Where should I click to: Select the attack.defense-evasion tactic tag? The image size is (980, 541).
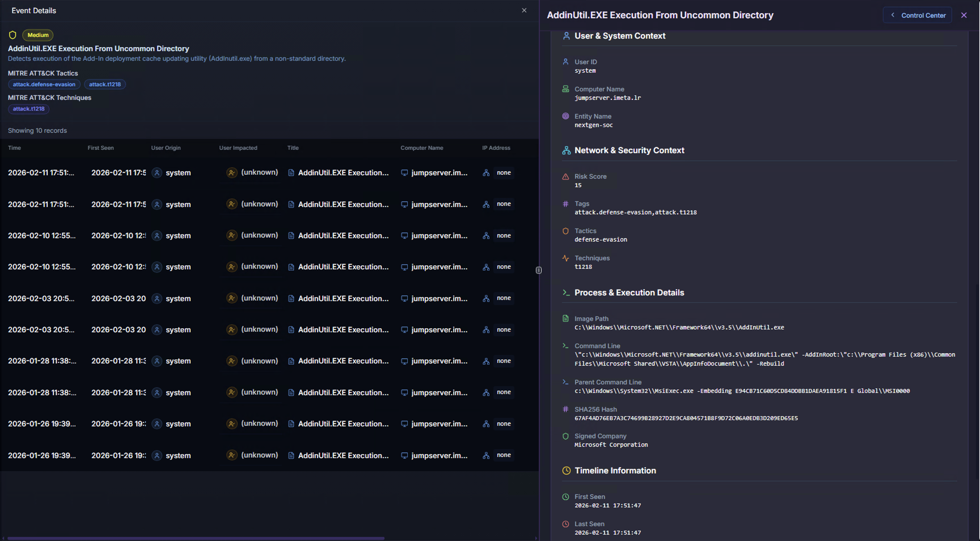44,84
